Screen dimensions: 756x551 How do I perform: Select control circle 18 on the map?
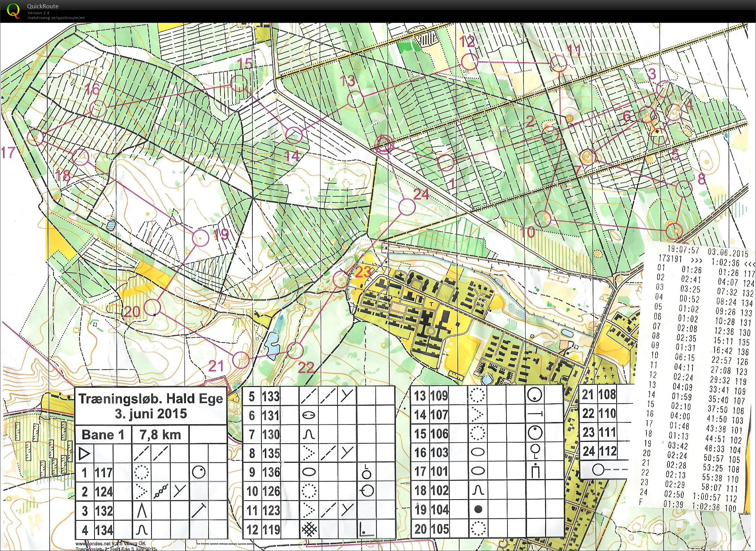(81, 157)
